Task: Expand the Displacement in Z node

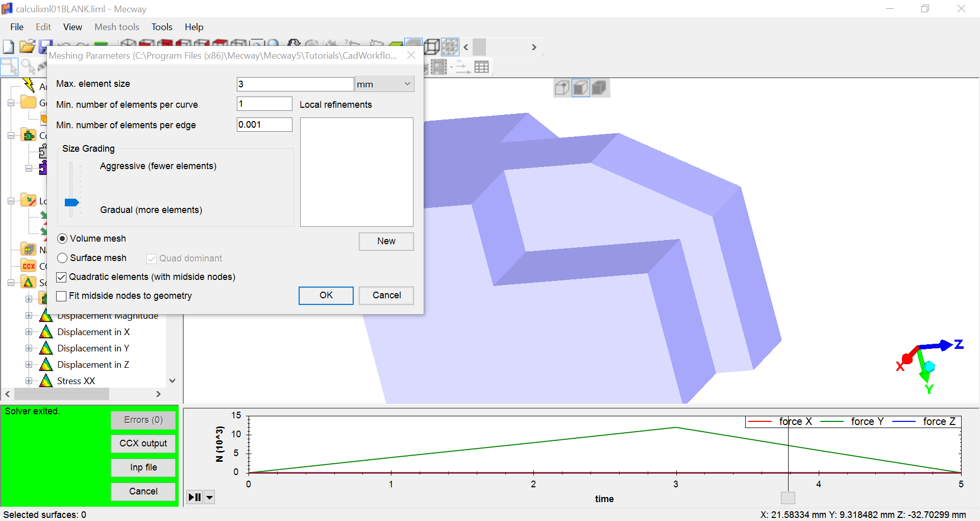Action: tap(29, 365)
